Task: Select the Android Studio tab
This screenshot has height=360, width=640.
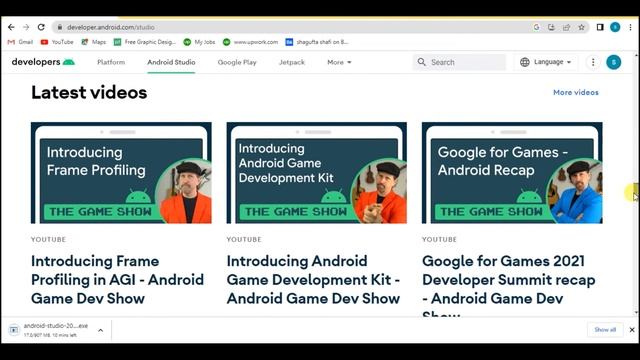Action: click(x=171, y=62)
